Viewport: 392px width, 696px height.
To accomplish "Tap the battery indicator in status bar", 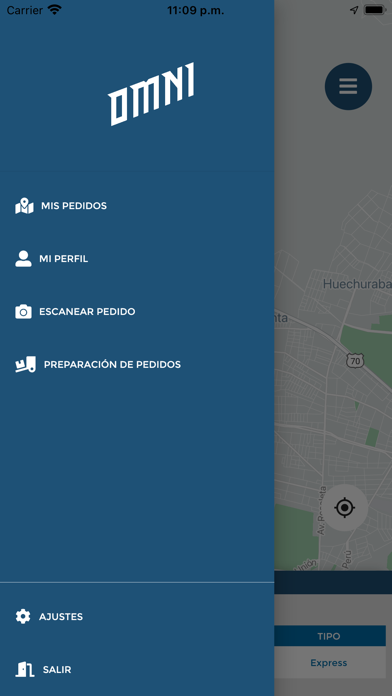I will [375, 10].
